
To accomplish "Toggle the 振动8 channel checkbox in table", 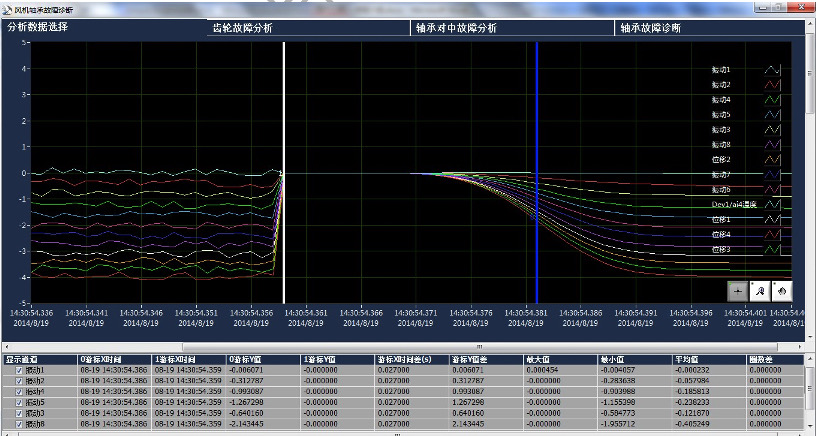I will tap(18, 424).
